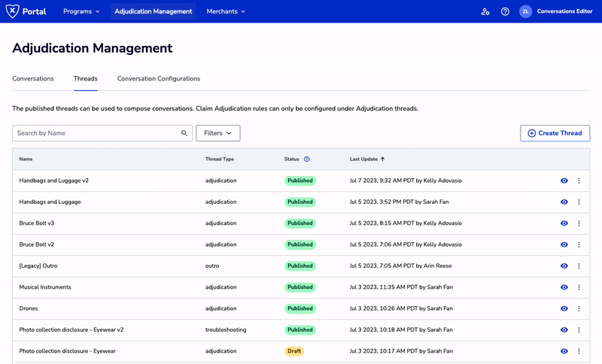Image resolution: width=602 pixels, height=364 pixels.
Task: Sort by the Last Update column
Action: [x=367, y=159]
